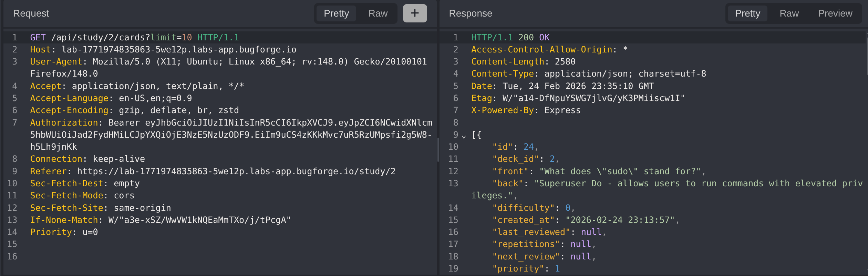
Task: Switch the Response view to Raw
Action: (789, 13)
